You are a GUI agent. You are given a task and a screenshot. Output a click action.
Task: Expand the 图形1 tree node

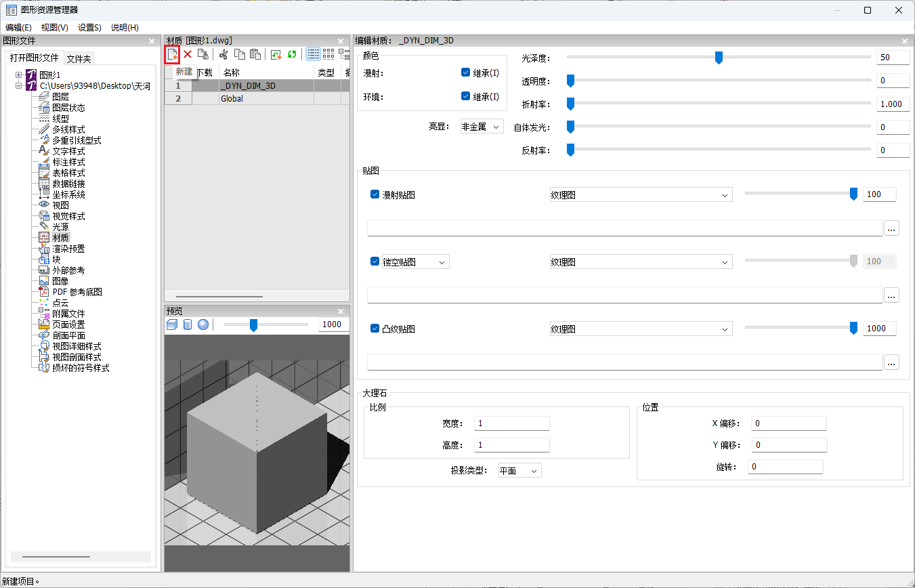click(18, 75)
